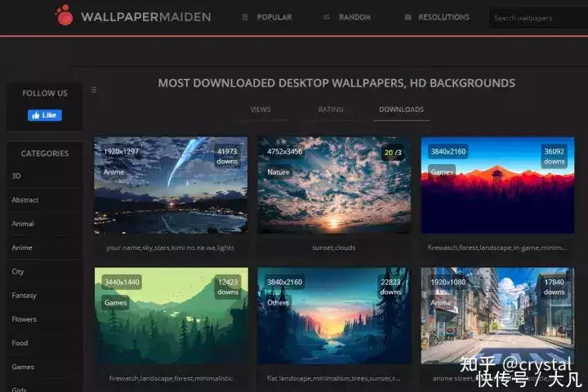Viewport: 588px width, 392px height.
Task: Open the Resolutions menu item
Action: click(443, 17)
